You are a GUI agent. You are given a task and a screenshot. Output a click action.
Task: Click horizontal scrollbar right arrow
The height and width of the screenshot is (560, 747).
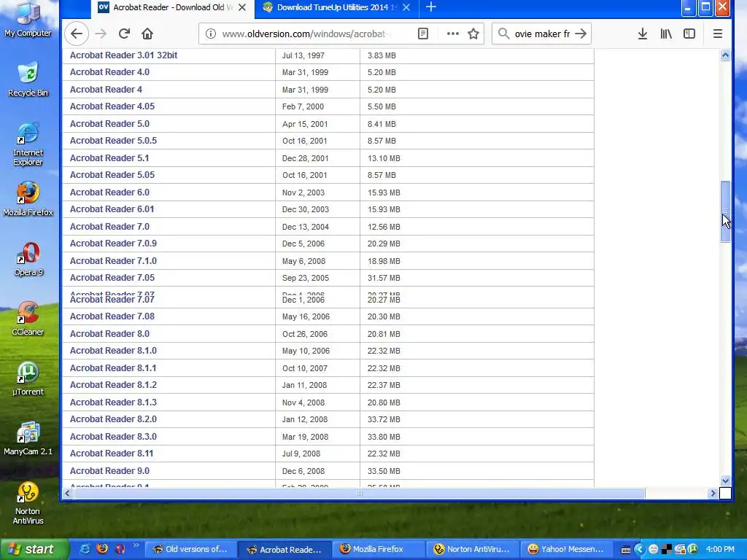click(713, 494)
